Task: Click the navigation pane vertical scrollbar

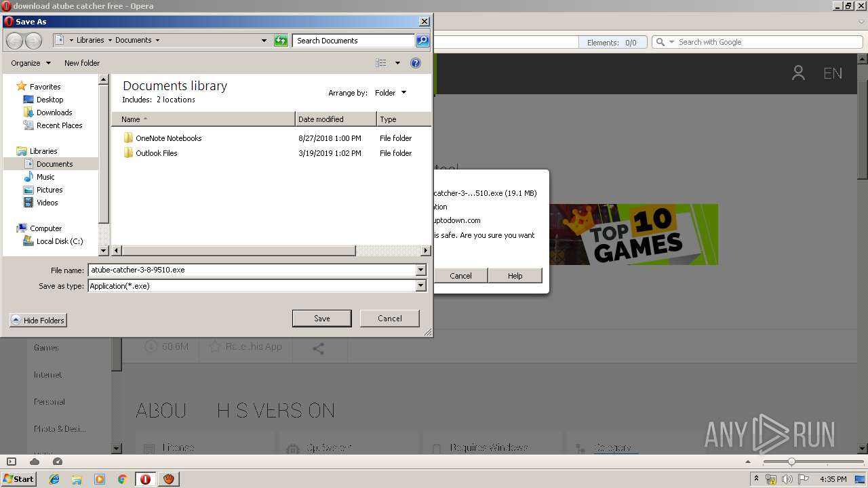Action: point(104,154)
